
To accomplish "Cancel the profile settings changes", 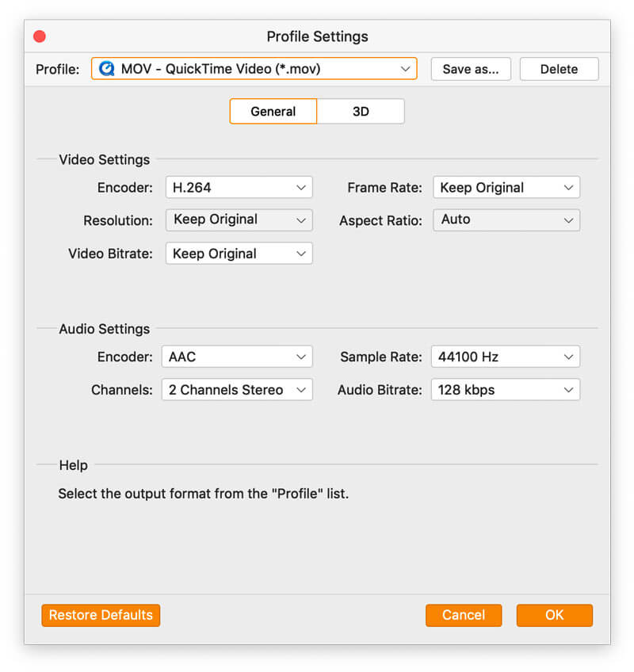I will (464, 615).
